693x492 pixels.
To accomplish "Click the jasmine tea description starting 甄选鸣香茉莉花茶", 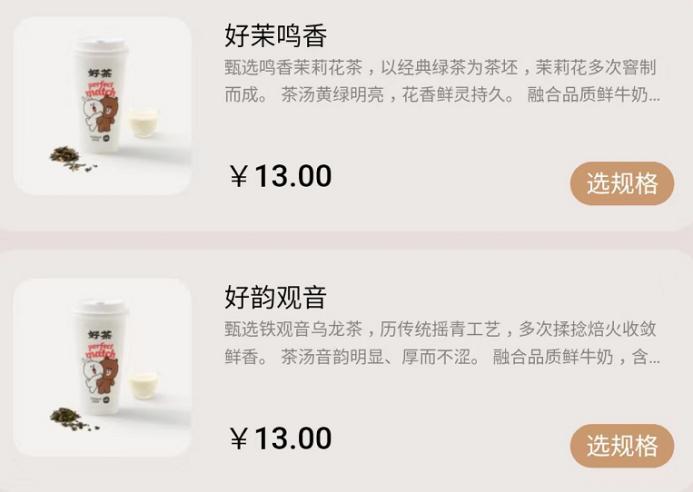I will pos(442,81).
